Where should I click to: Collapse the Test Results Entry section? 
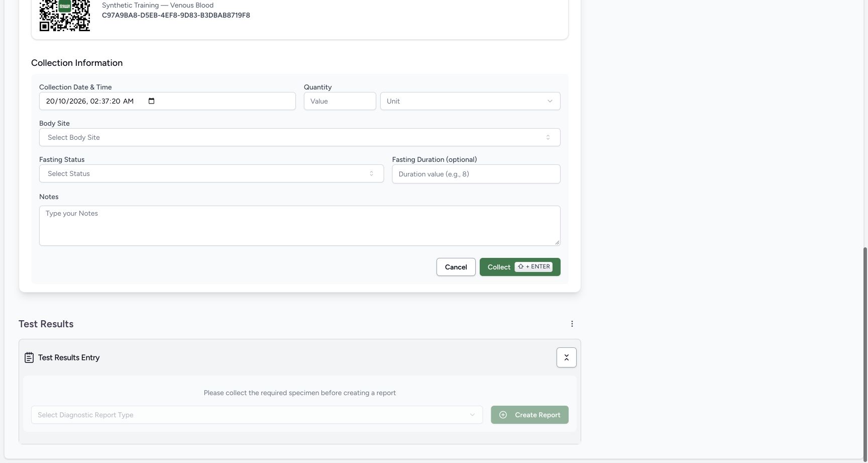566,357
